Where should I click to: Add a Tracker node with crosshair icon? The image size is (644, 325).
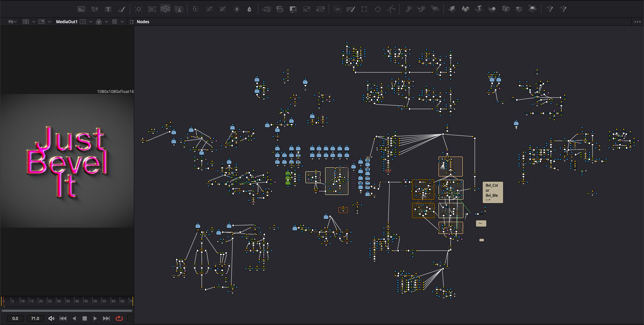pos(139,9)
